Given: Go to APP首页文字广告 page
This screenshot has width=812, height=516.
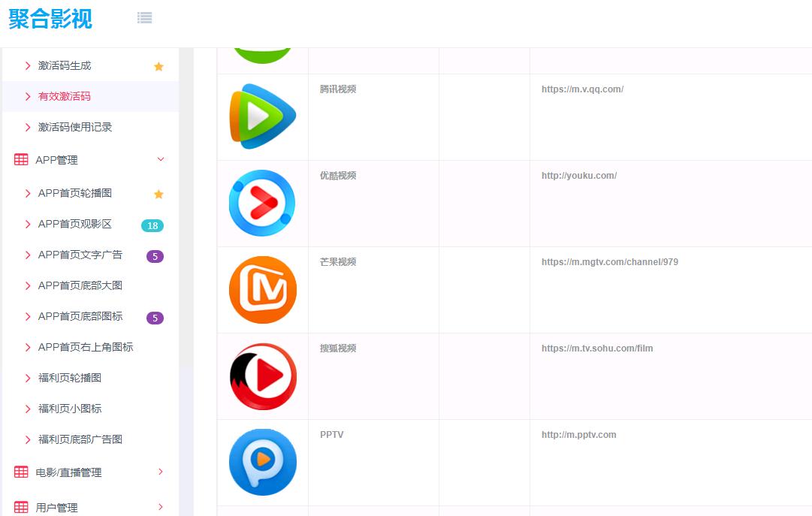Looking at the screenshot, I should (x=80, y=255).
